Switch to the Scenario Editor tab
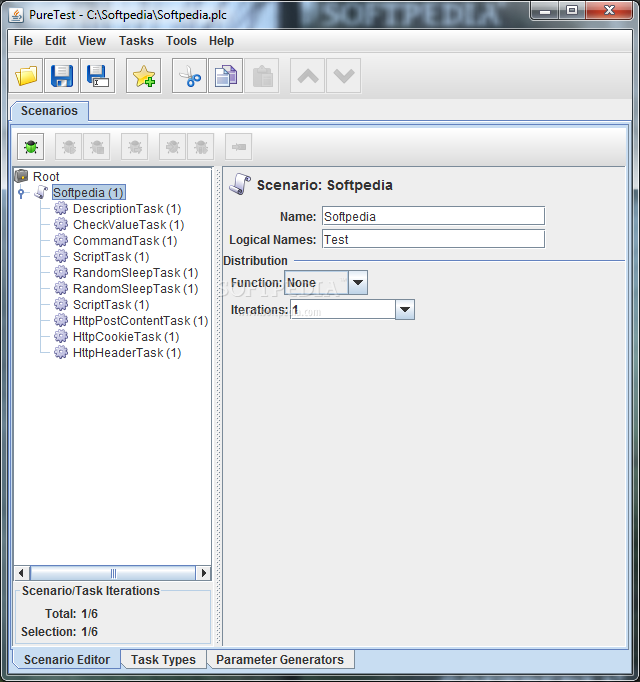Viewport: 640px width, 682px height. [67, 659]
